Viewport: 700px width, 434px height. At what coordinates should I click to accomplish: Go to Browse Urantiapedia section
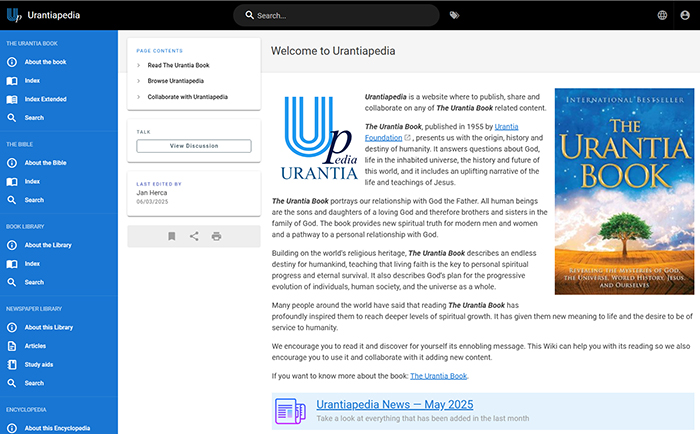(x=175, y=81)
